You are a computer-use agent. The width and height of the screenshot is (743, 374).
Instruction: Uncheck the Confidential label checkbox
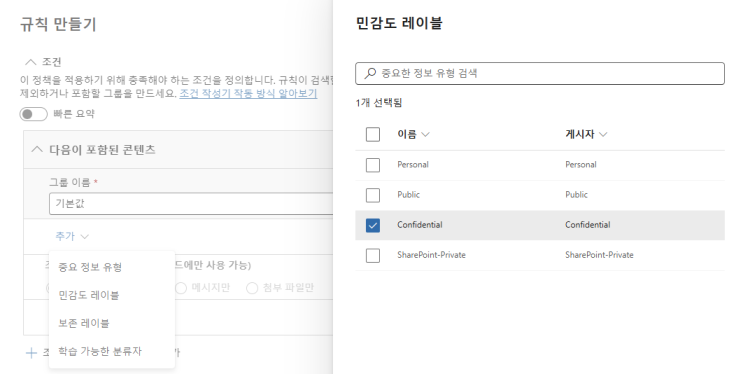tap(373, 225)
